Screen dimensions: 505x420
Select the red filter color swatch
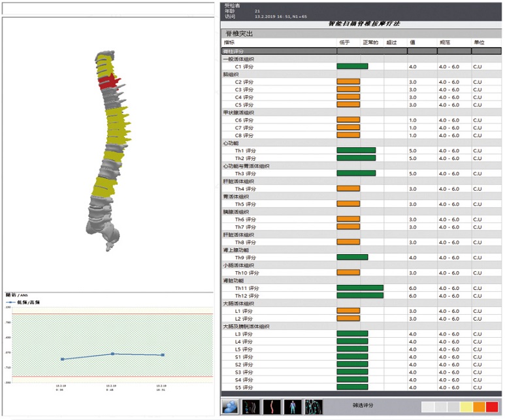[x=492, y=406]
